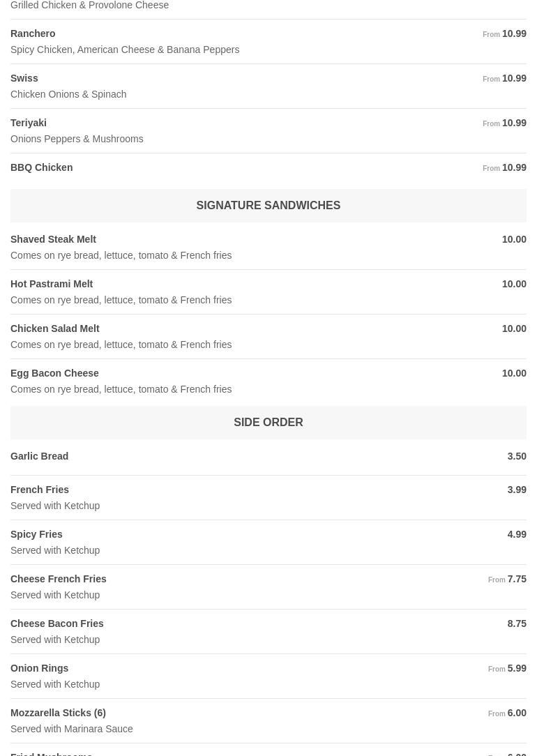Select Garlic Bread side

39,456
